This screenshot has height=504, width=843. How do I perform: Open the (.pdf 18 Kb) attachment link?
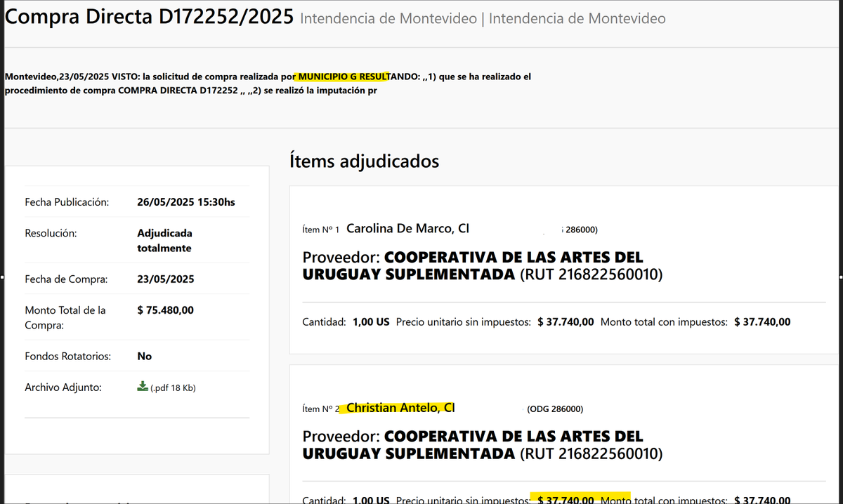(173, 387)
